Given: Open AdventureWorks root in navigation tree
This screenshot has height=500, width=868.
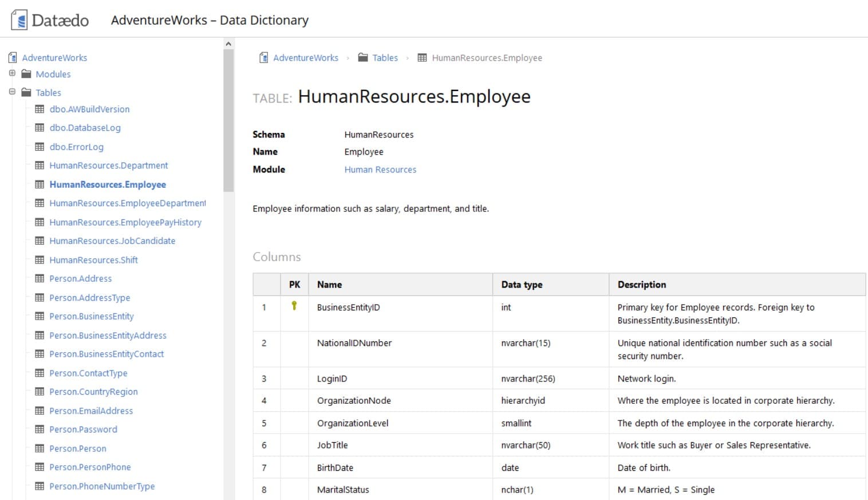Looking at the screenshot, I should point(54,58).
